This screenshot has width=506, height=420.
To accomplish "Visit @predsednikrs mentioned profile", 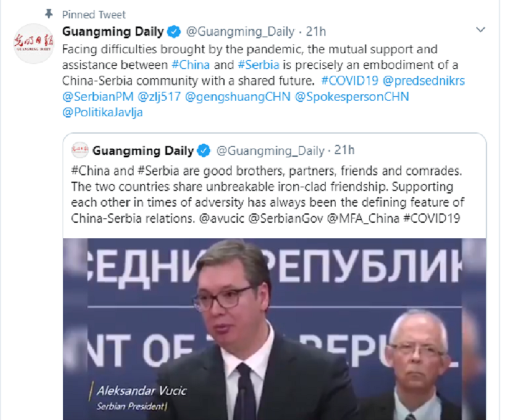I will click(x=424, y=80).
